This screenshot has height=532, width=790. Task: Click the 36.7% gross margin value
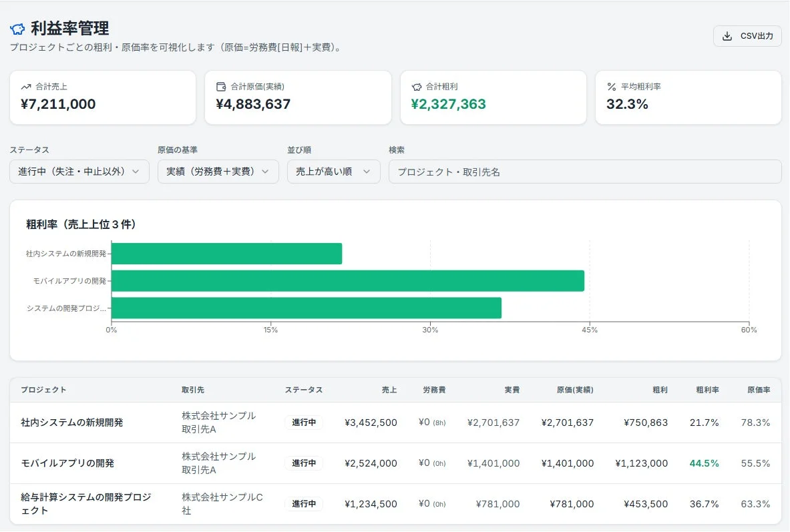(704, 504)
